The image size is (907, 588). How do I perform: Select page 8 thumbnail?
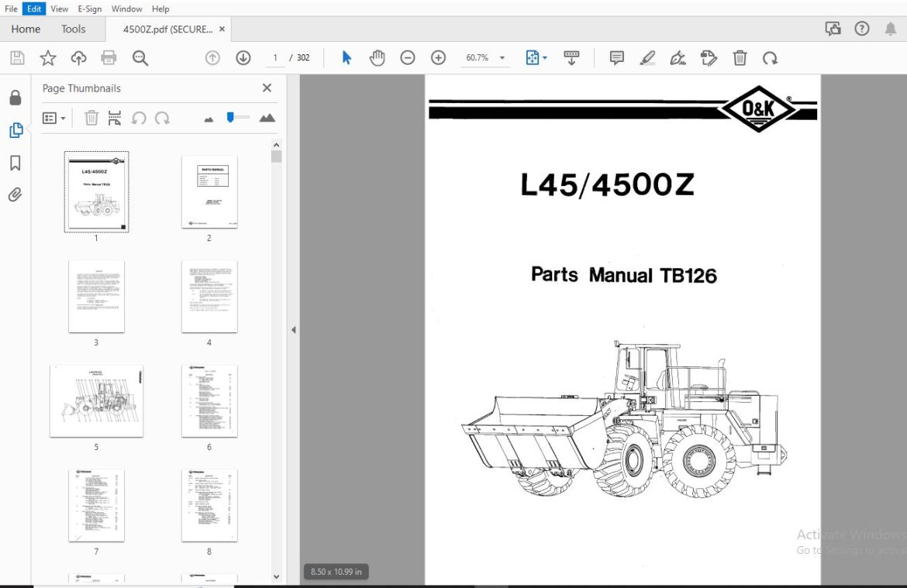click(x=209, y=505)
